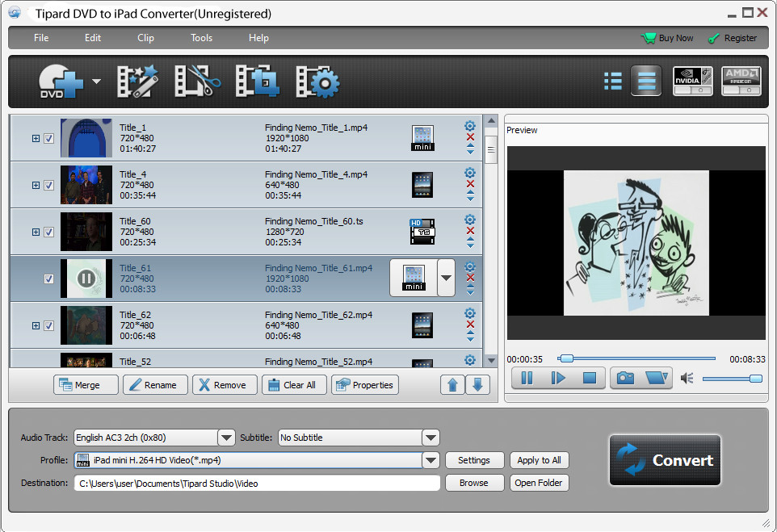Viewport: 777px width, 532px height.
Task: Remove Title_60 with red X
Action: (470, 231)
